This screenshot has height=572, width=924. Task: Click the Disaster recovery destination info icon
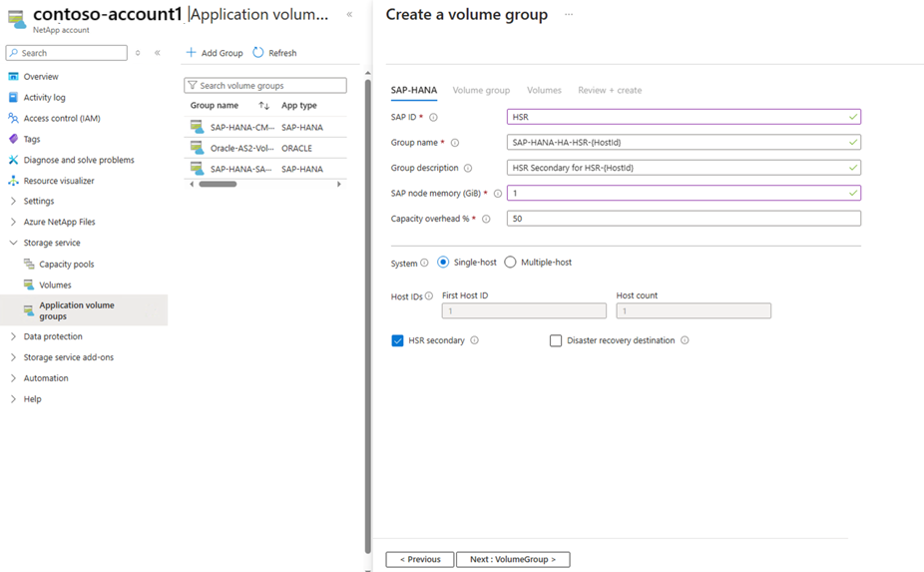pos(685,340)
